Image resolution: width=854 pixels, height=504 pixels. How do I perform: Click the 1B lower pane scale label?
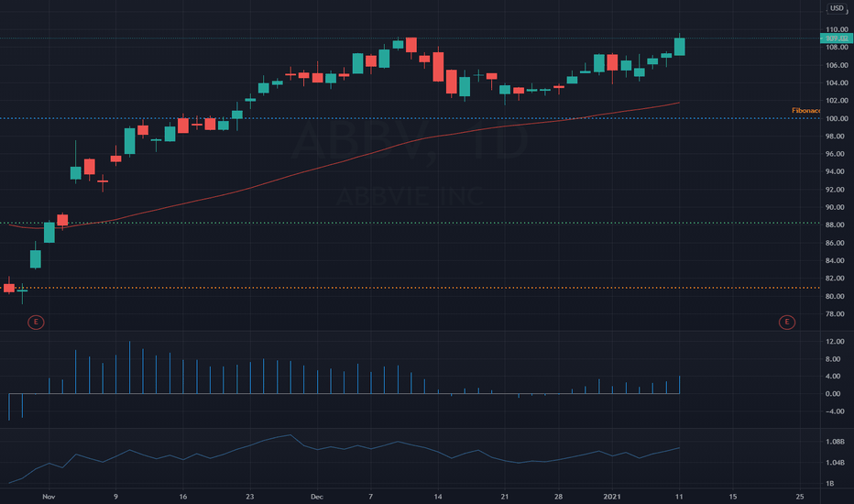[x=830, y=483]
